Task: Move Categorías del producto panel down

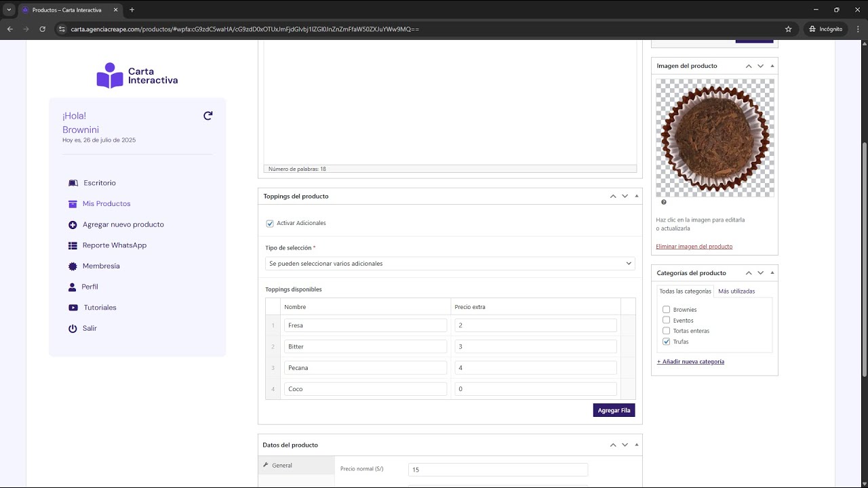Action: tap(760, 272)
